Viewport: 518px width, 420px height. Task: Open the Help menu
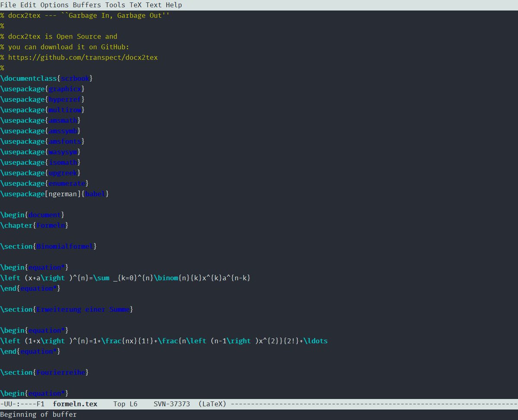[173, 5]
